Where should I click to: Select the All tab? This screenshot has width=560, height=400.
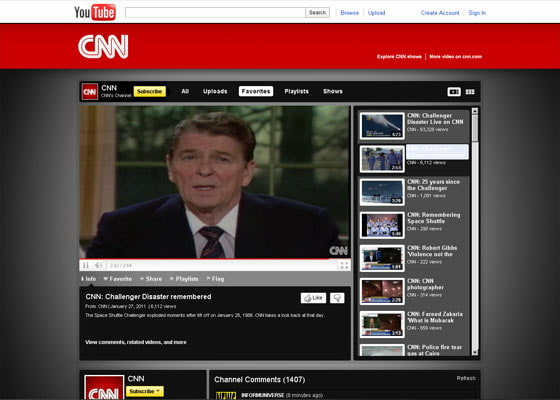(185, 91)
